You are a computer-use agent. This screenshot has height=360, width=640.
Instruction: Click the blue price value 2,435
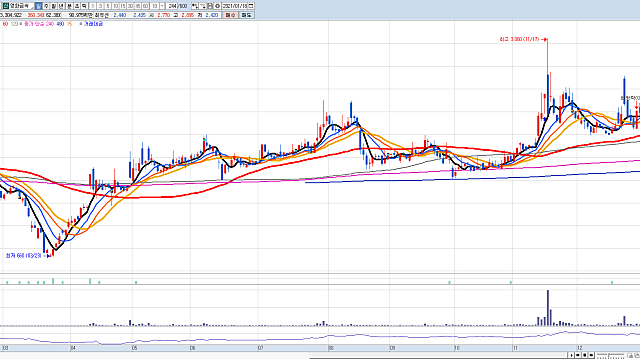click(x=140, y=15)
